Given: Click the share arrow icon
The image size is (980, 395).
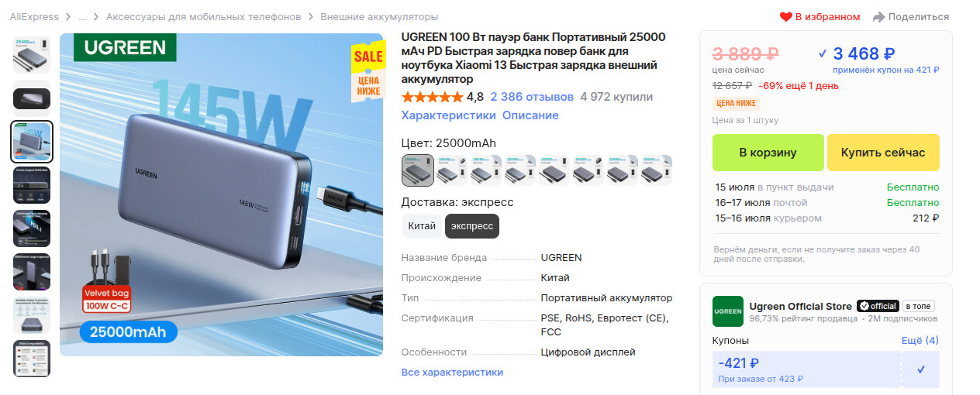Looking at the screenshot, I should (x=878, y=17).
